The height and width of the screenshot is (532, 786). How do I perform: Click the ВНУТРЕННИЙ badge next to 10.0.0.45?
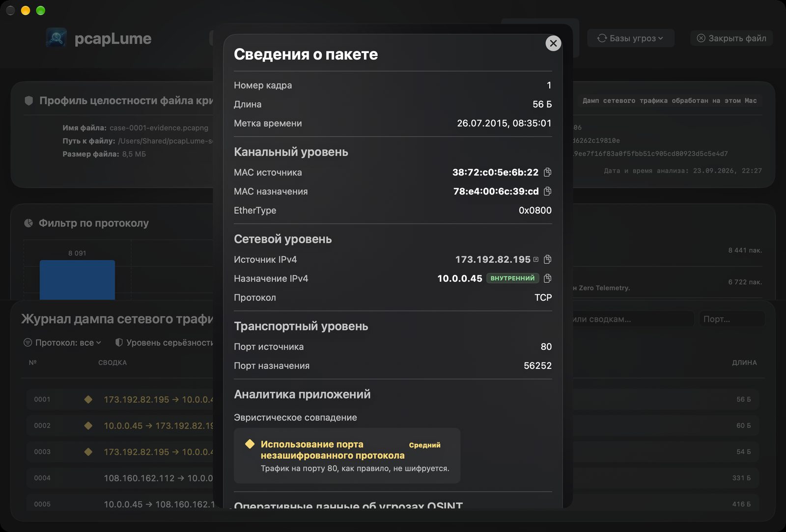(512, 279)
